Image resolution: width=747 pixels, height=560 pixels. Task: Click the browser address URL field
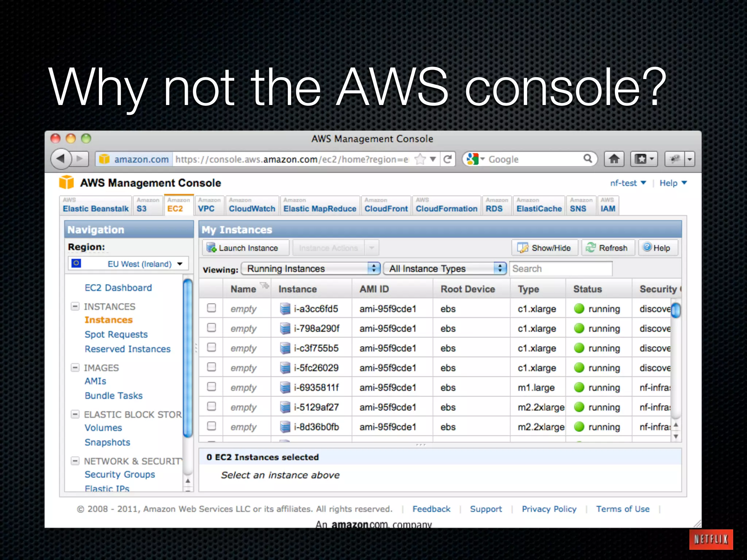pyautogui.click(x=292, y=159)
